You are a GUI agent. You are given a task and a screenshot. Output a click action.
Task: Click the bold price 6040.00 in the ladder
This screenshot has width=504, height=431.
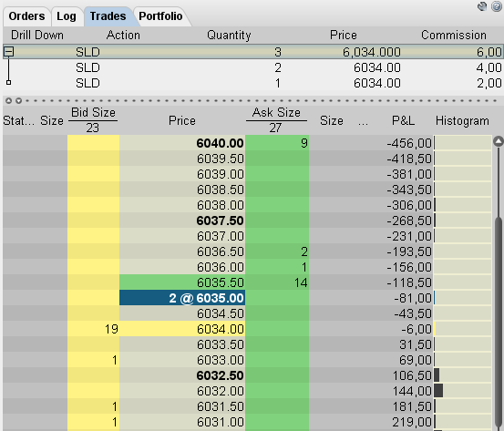[x=221, y=143]
